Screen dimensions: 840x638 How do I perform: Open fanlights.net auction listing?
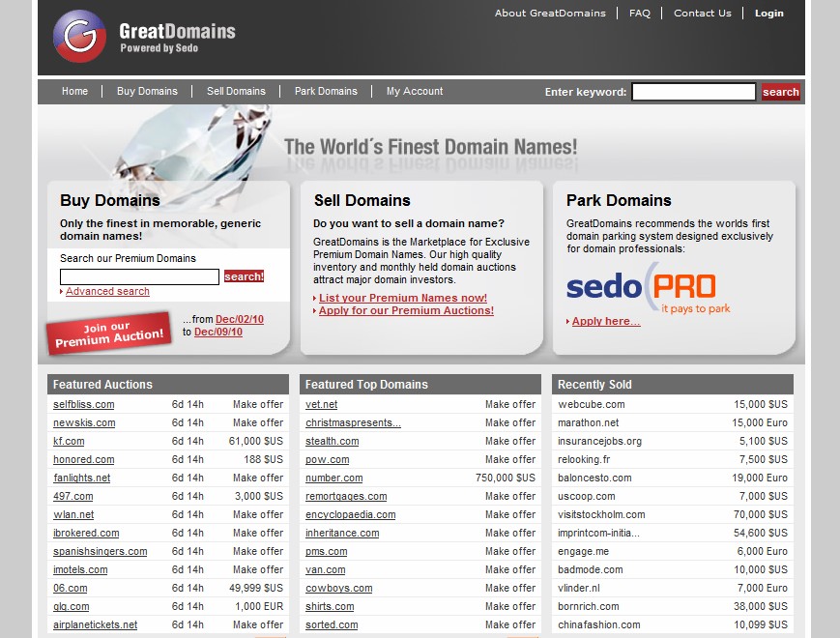pyautogui.click(x=81, y=478)
